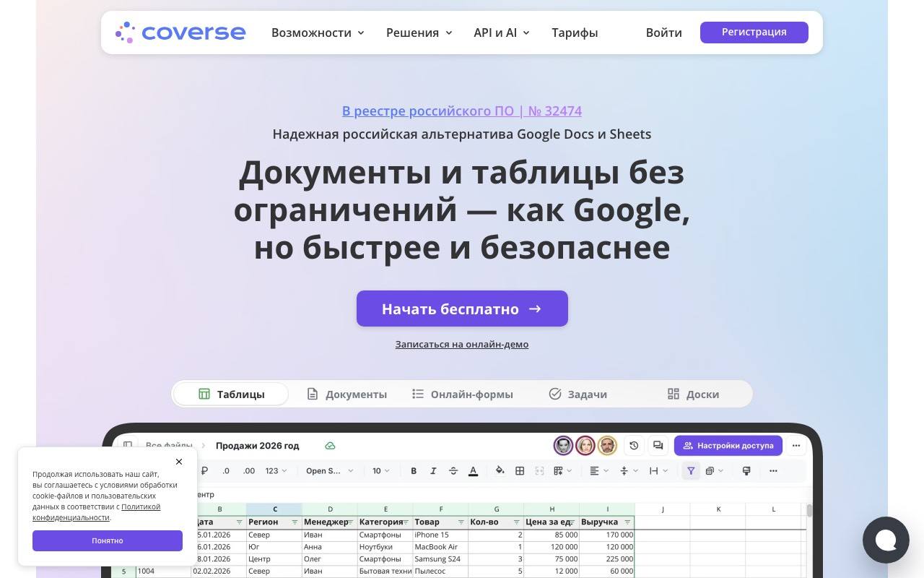
Task: Click the ruble currency format icon
Action: point(204,471)
